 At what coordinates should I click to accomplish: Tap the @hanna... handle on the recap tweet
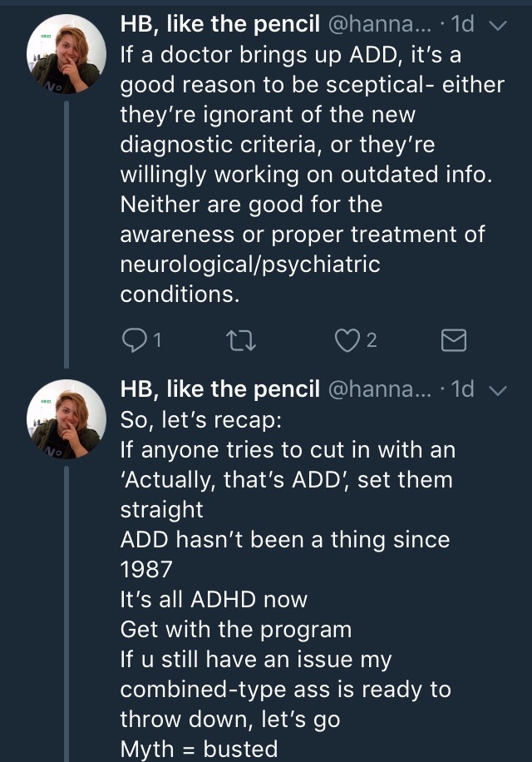coord(382,389)
